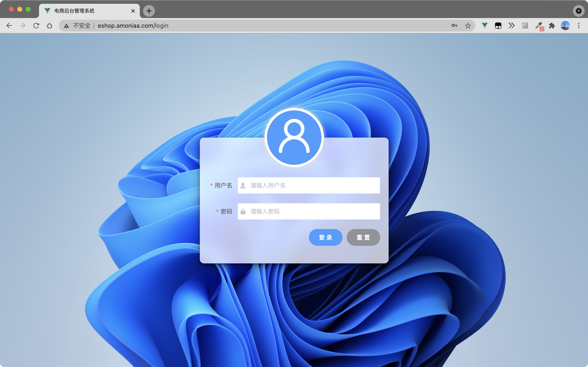The width and height of the screenshot is (588, 367).
Task: Click the double chevron extension icon
Action: pyautogui.click(x=511, y=26)
